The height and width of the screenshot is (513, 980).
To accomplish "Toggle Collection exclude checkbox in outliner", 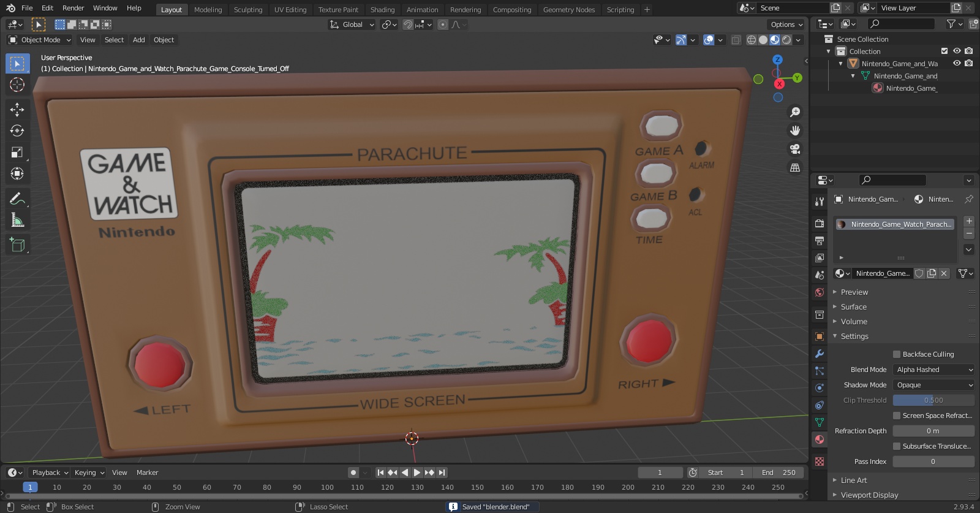I will coord(944,51).
